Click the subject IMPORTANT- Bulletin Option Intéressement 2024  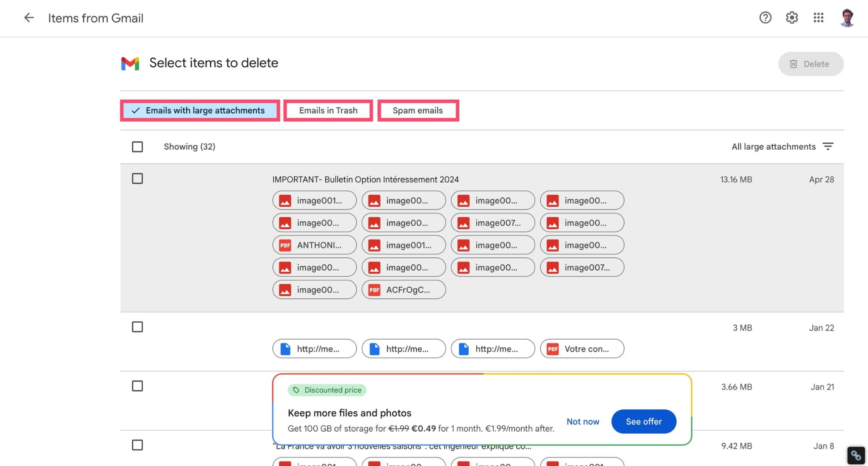(x=365, y=179)
